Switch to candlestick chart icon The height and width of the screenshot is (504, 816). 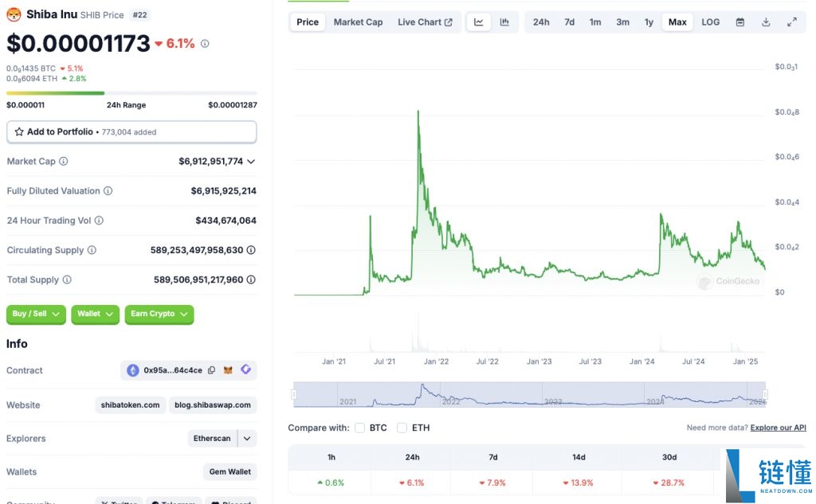point(504,22)
